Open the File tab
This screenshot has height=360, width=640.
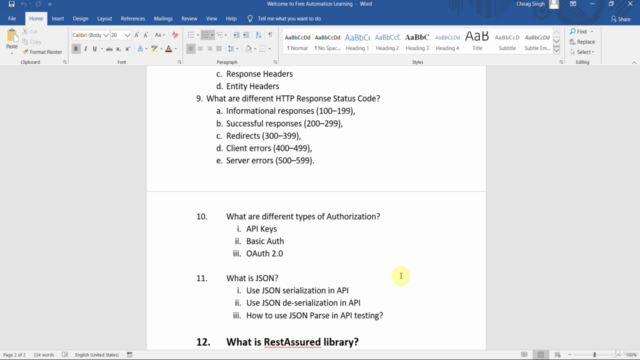[x=12, y=19]
